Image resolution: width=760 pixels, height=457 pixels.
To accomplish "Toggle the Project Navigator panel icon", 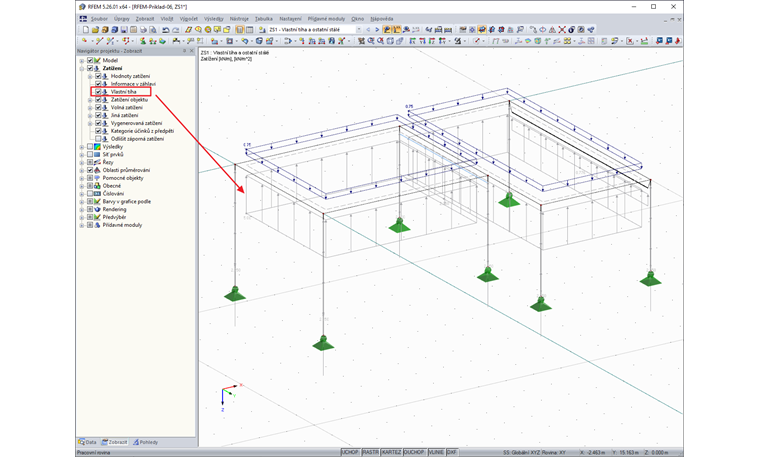I will (x=239, y=30).
